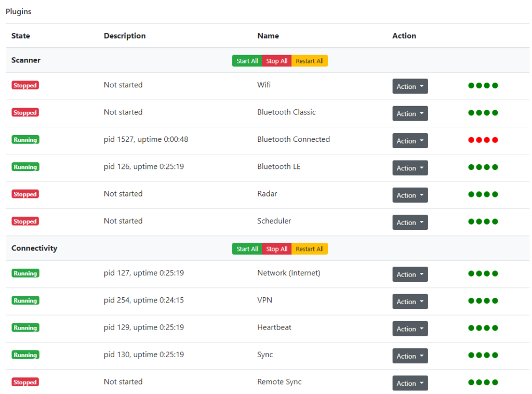The image size is (532, 394).
Task: Open the Action dropdown for Bluetooth Classic
Action: click(x=410, y=113)
